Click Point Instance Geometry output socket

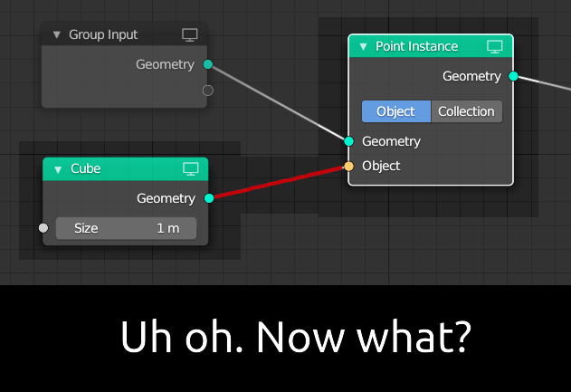tap(513, 76)
